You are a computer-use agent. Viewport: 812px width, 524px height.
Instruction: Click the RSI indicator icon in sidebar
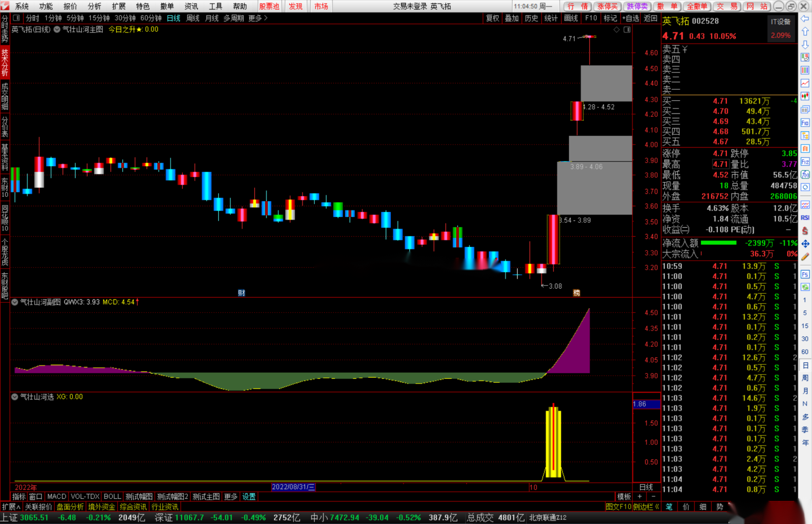pyautogui.click(x=805, y=218)
